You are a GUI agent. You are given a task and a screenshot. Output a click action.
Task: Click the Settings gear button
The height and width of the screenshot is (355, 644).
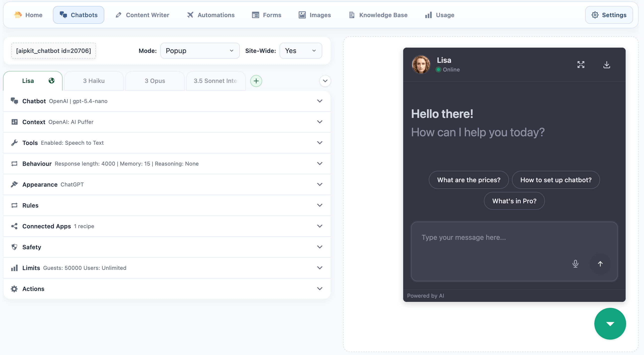point(609,15)
